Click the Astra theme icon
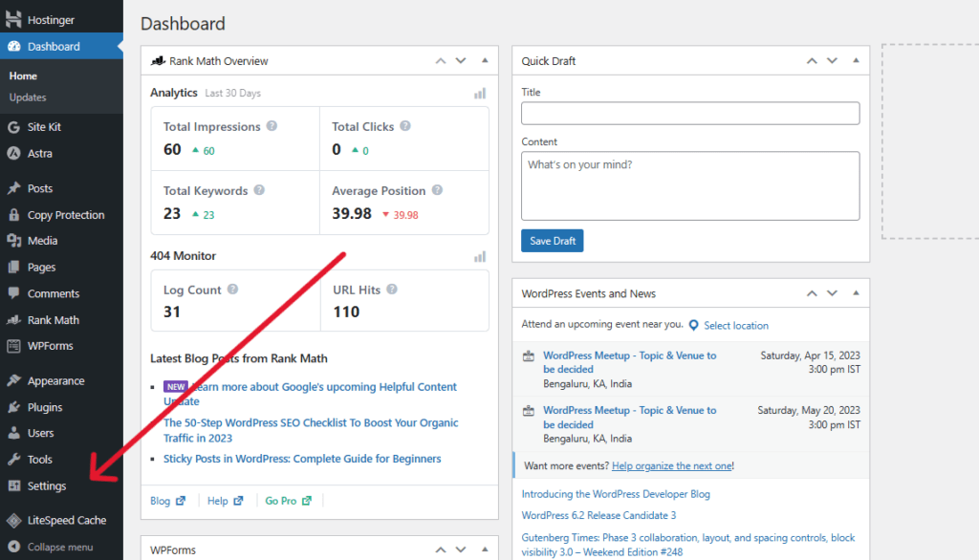The image size is (979, 560). [x=13, y=153]
